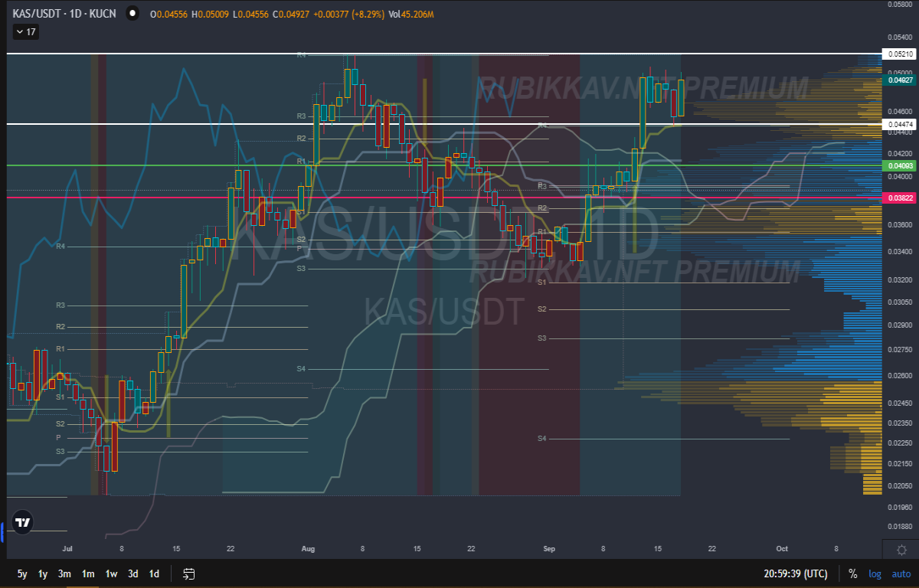Expand the 17 indicators legend dropdown

pos(25,32)
